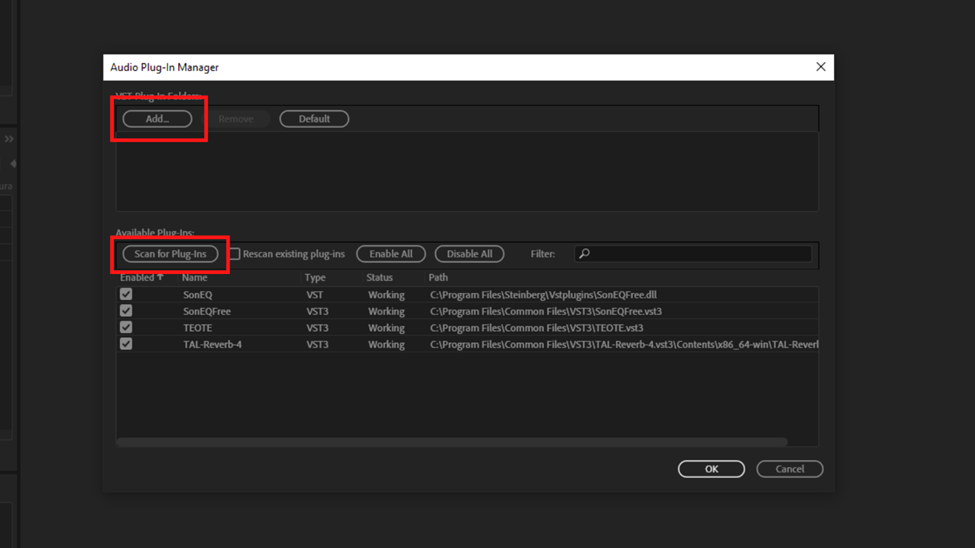Click the horizontal scrollbar under plug-in list

click(452, 441)
